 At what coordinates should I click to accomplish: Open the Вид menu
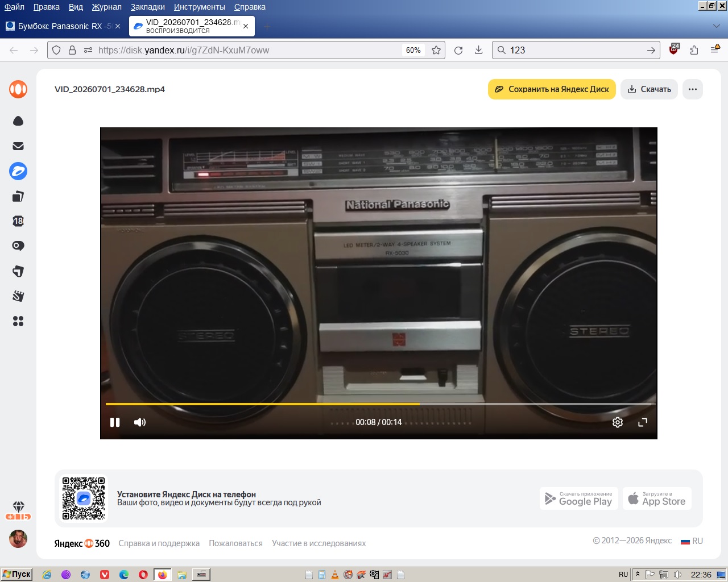[x=76, y=7]
